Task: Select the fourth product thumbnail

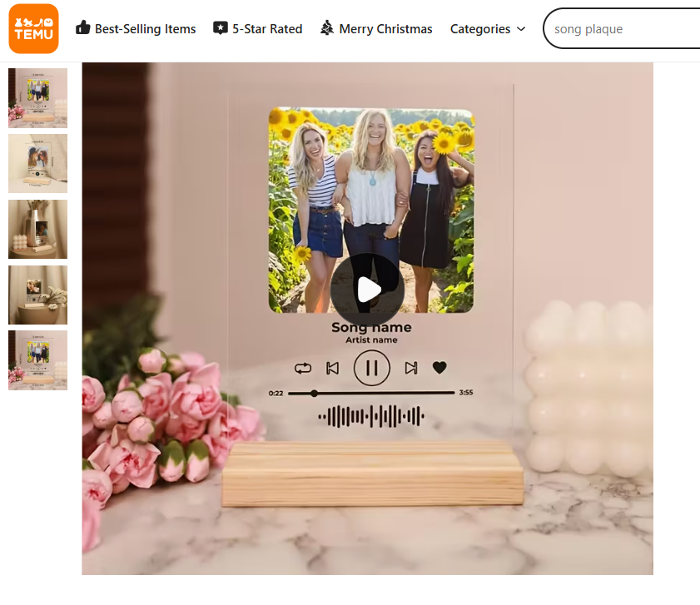Action: pos(38,295)
